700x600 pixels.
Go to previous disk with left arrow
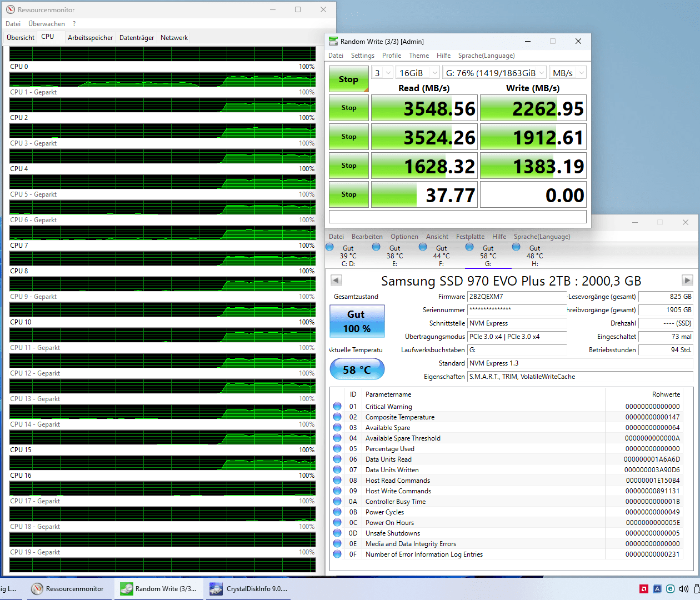(x=336, y=280)
